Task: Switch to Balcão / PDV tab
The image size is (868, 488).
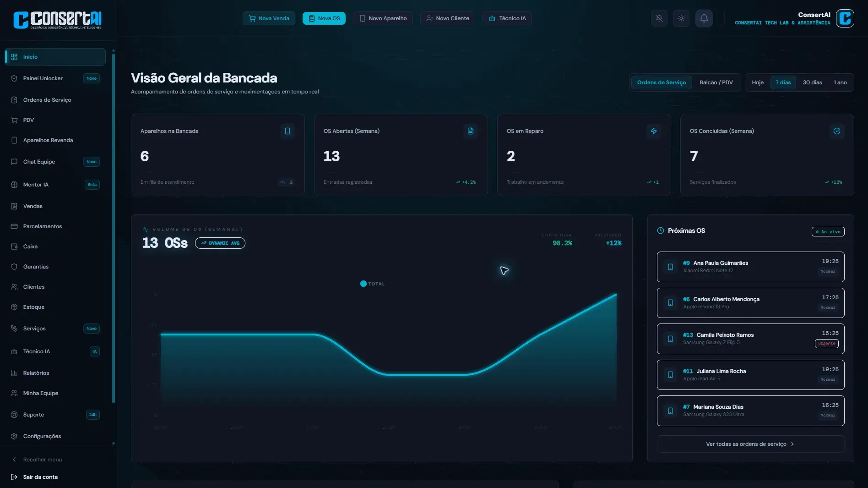Action: click(716, 82)
